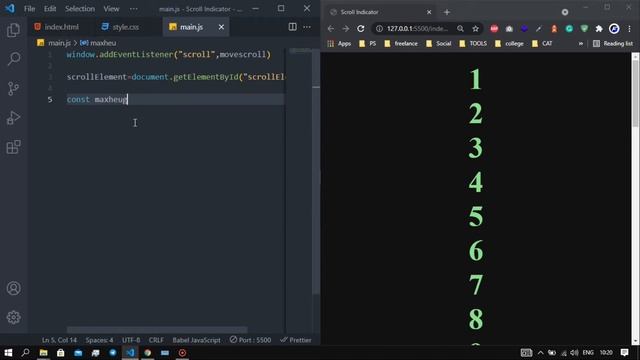Open a new Chrome tab
Viewport: 640px width, 360px height.
pyautogui.click(x=447, y=12)
